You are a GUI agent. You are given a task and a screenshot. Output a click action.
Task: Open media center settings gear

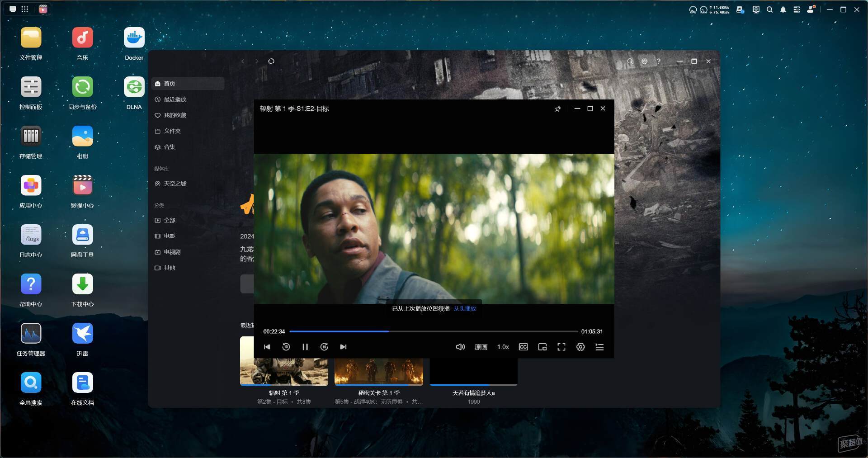[644, 61]
